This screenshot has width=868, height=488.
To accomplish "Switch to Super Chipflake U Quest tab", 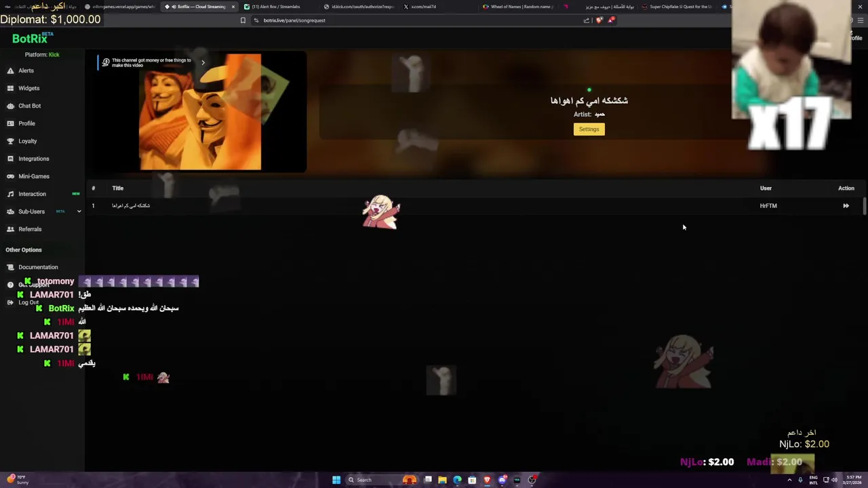I will pos(678,7).
